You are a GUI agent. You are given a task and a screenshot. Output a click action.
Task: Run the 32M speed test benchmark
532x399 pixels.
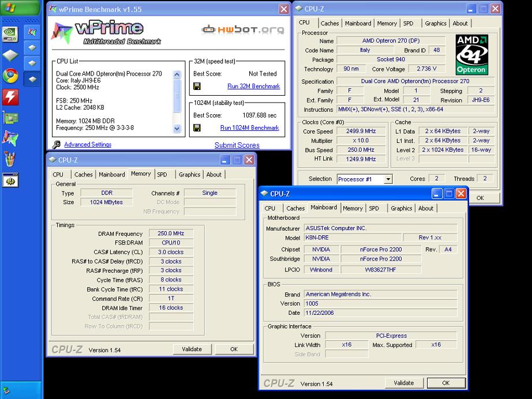pos(253,86)
